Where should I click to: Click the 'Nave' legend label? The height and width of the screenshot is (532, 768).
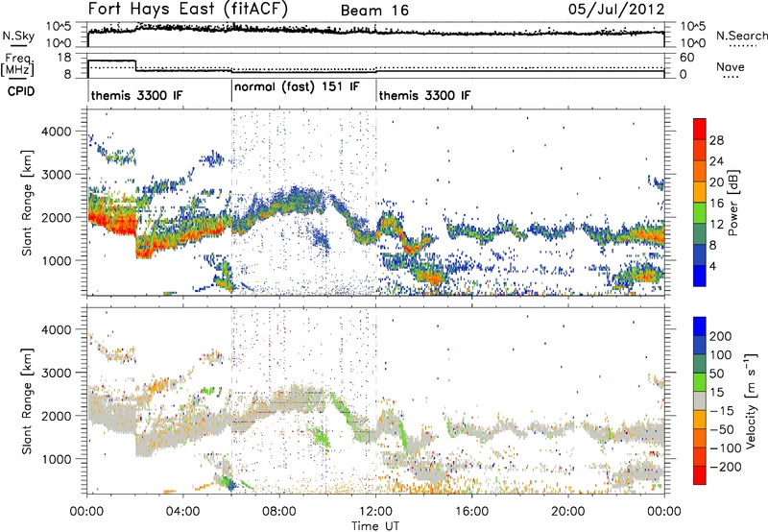click(731, 66)
